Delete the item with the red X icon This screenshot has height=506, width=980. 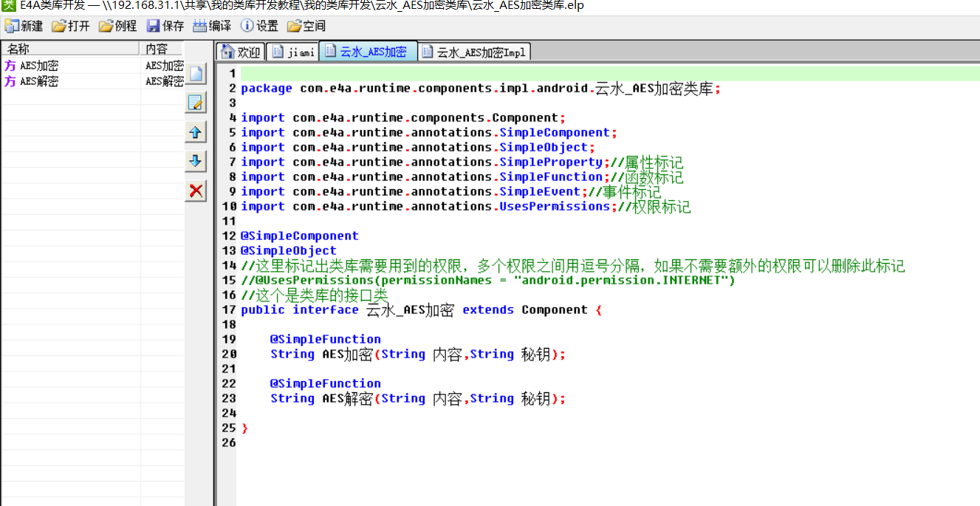tap(196, 191)
